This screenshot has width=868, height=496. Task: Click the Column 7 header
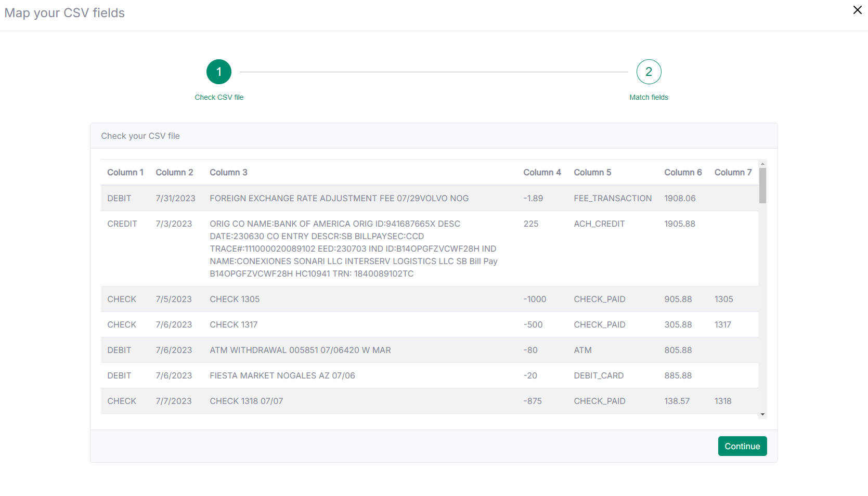click(x=733, y=173)
